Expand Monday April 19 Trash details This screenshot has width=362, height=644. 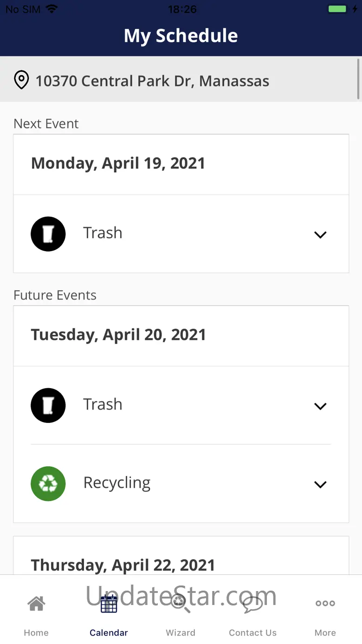(320, 234)
